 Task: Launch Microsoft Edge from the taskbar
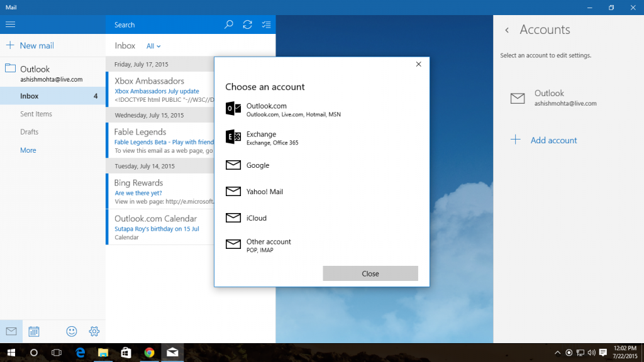tap(79, 353)
